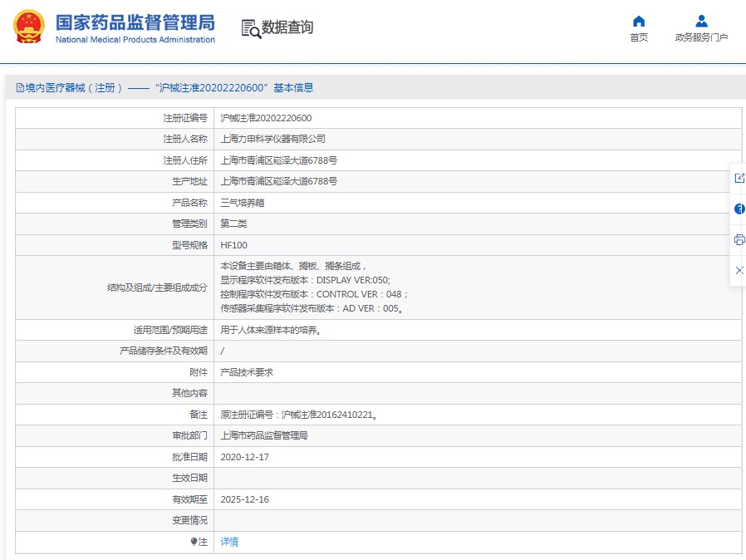
Task: Click the slash value in 产品储存条件及有效期 row
Action: (x=222, y=351)
